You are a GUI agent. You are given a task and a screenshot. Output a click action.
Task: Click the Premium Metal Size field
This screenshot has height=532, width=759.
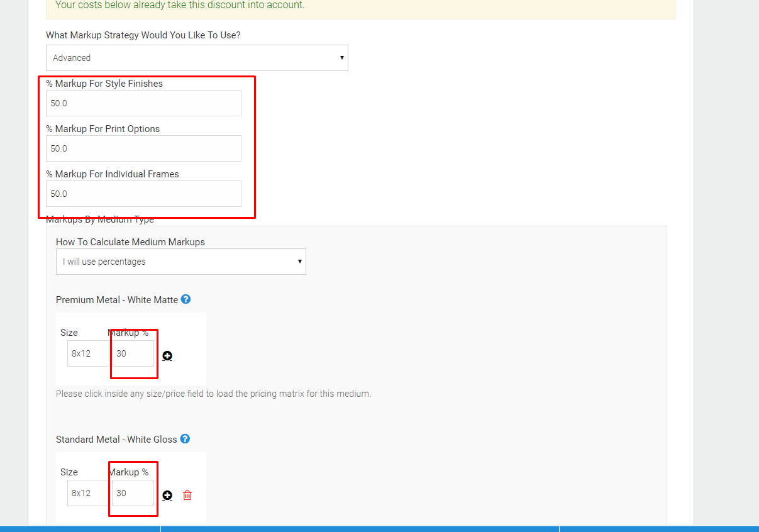click(x=88, y=353)
